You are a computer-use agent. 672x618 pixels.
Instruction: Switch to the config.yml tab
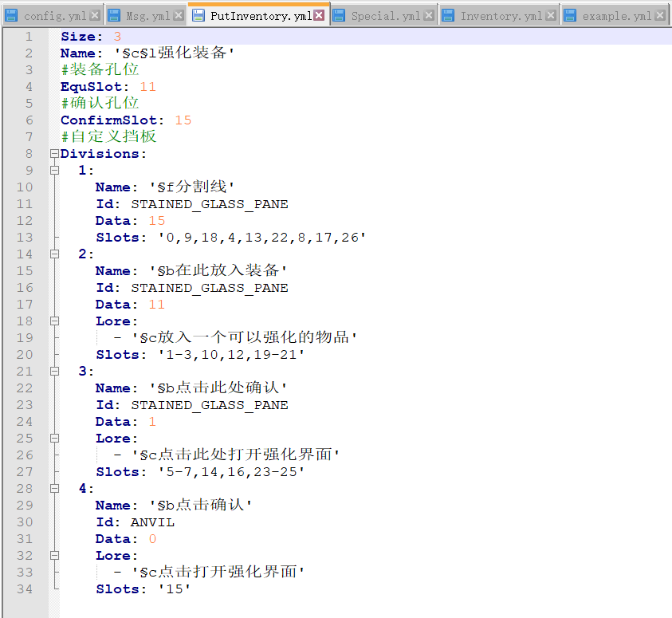point(53,16)
